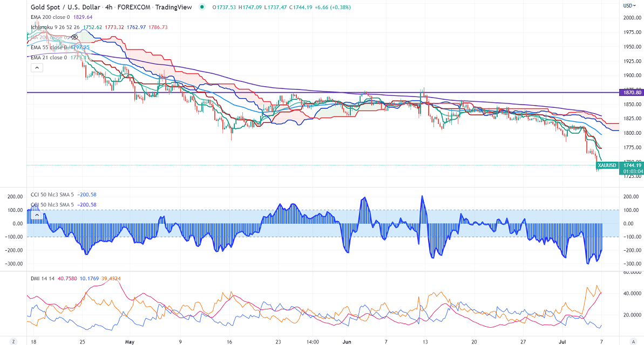Click the Gold Spot / U.S. Dollar title
The width and height of the screenshot is (644, 345).
tap(65, 7)
